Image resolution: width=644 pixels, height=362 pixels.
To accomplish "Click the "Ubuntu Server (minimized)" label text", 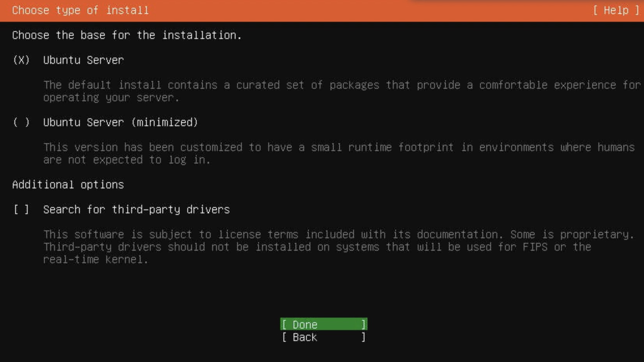I will tap(120, 122).
